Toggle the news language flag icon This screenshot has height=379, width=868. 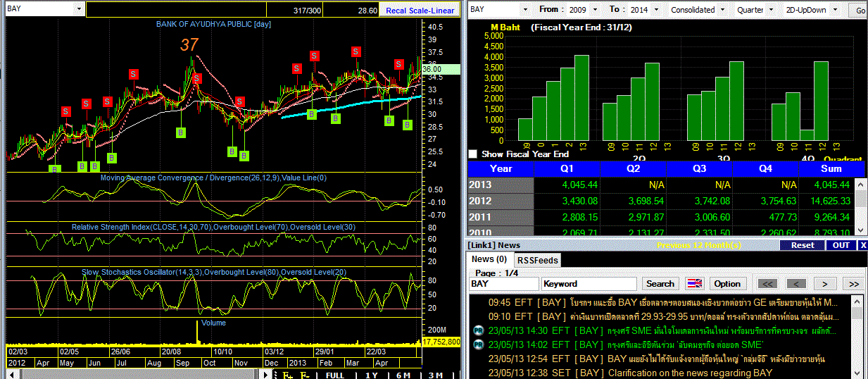tap(695, 284)
